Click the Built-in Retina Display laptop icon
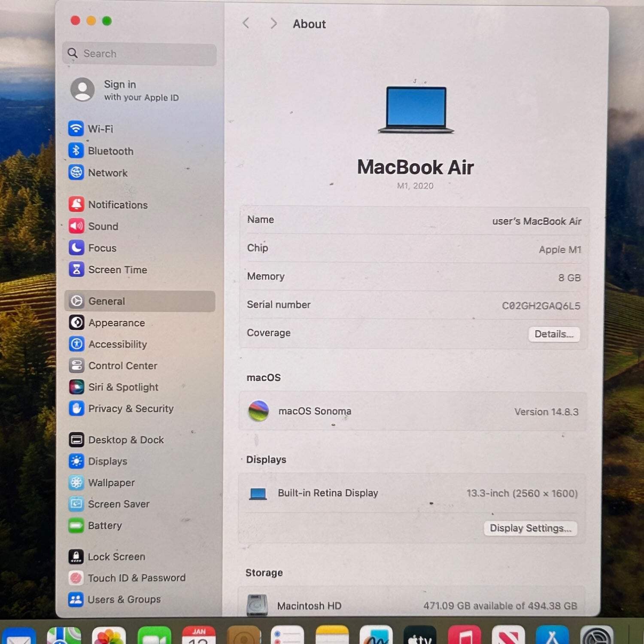 point(258,494)
